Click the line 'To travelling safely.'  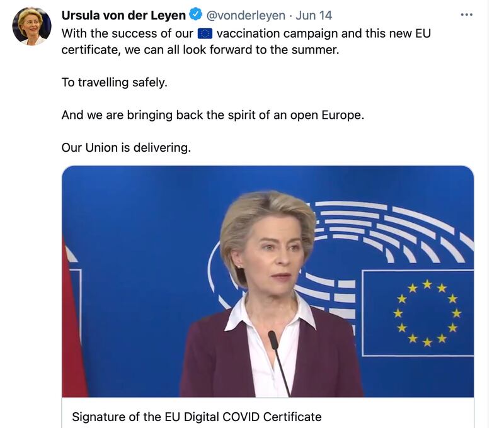coord(115,82)
